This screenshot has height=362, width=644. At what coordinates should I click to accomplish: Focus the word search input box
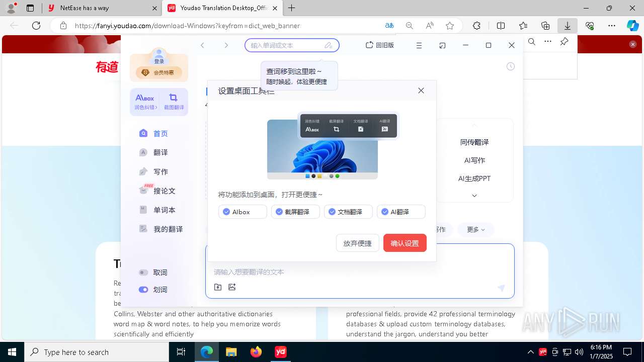coord(292,45)
